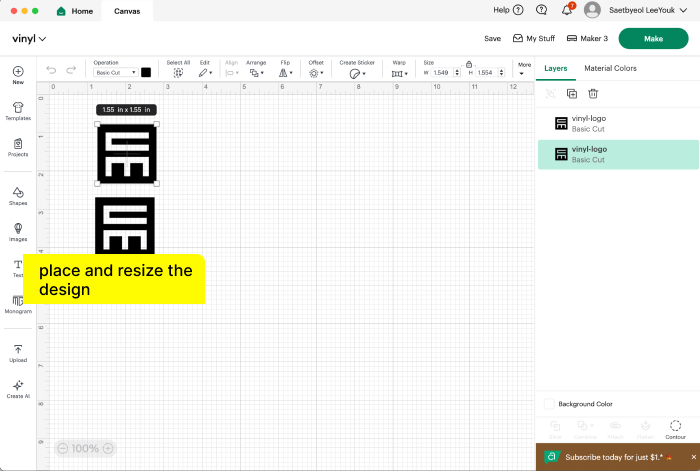Open the Shapes tool
This screenshot has width=700, height=471.
pos(18,194)
